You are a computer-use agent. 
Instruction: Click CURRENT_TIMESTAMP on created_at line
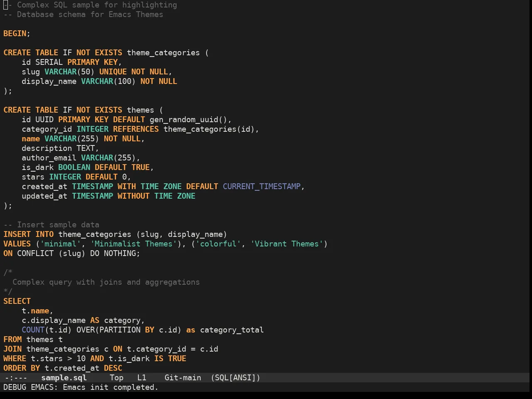tap(262, 187)
